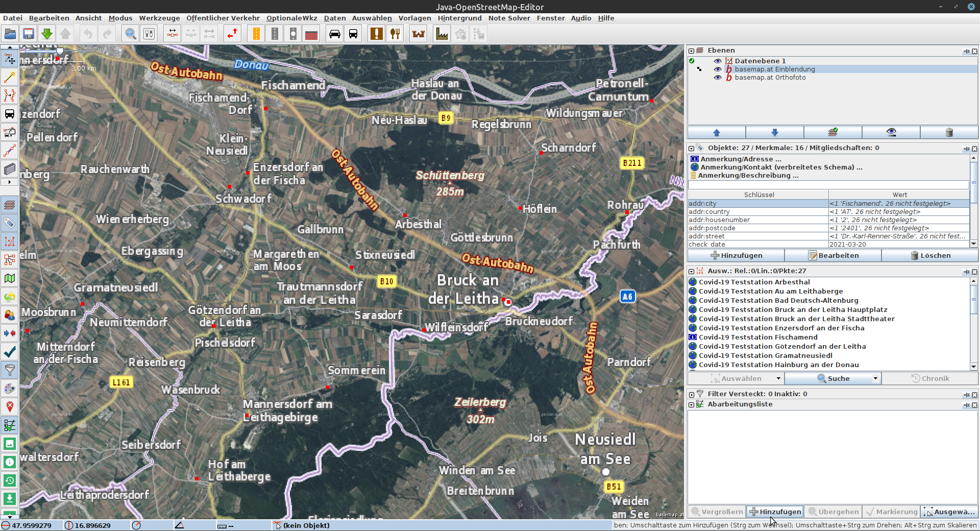
Task: Collapse the Objekte/Merkmale properties panel
Action: [692, 148]
